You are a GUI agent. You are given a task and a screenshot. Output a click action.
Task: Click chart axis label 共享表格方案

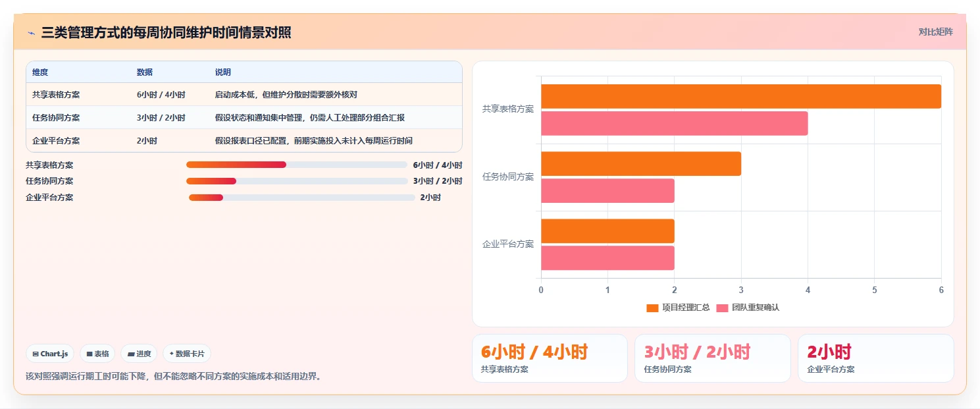point(508,109)
